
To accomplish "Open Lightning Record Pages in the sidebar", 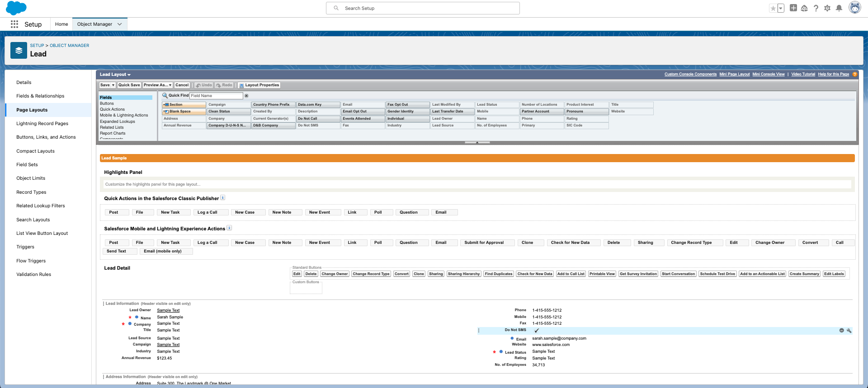I will 42,124.
